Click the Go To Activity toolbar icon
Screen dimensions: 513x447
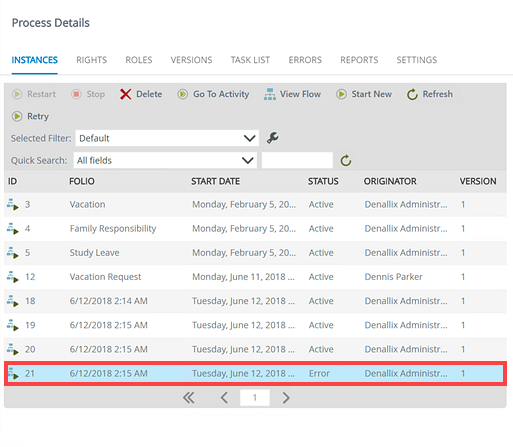pos(183,94)
